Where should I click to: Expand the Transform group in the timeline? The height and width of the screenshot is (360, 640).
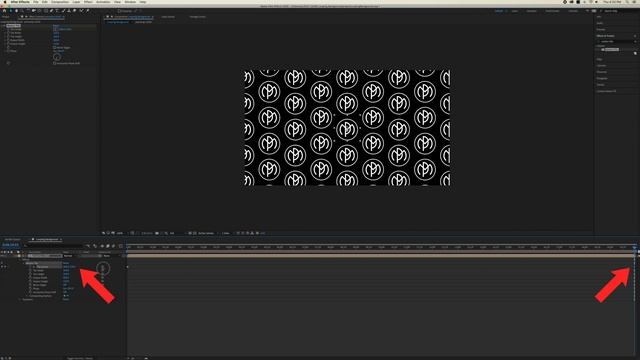[20, 299]
